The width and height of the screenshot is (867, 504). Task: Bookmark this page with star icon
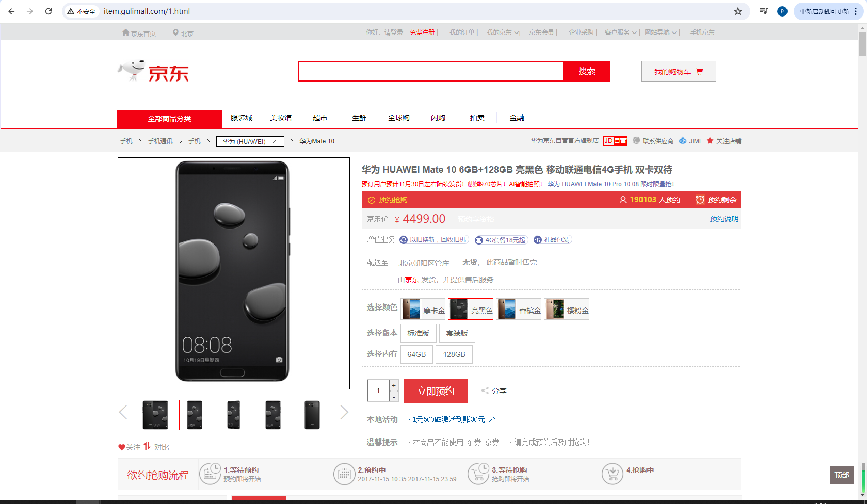[x=738, y=11]
